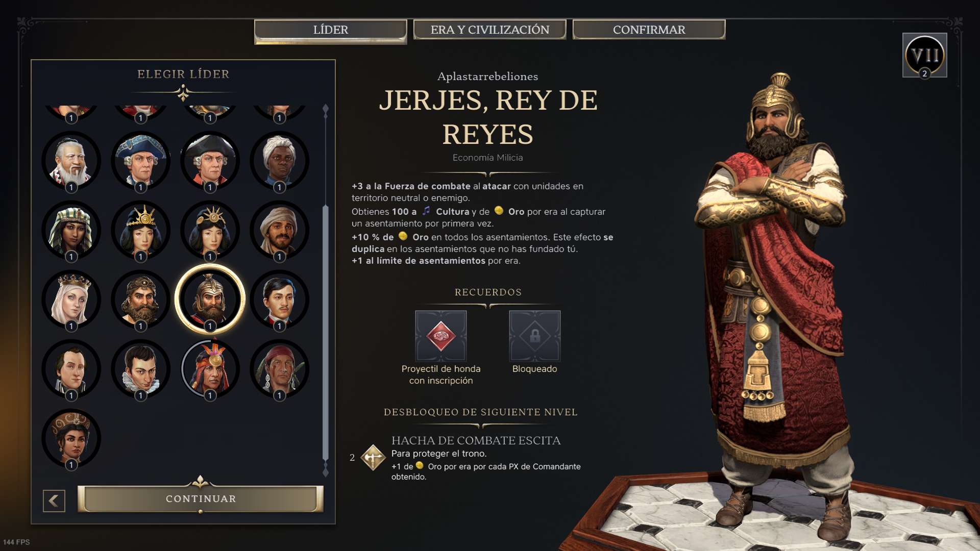Go to the Confirmar tab
Image resolution: width=980 pixels, height=551 pixels.
tap(649, 30)
